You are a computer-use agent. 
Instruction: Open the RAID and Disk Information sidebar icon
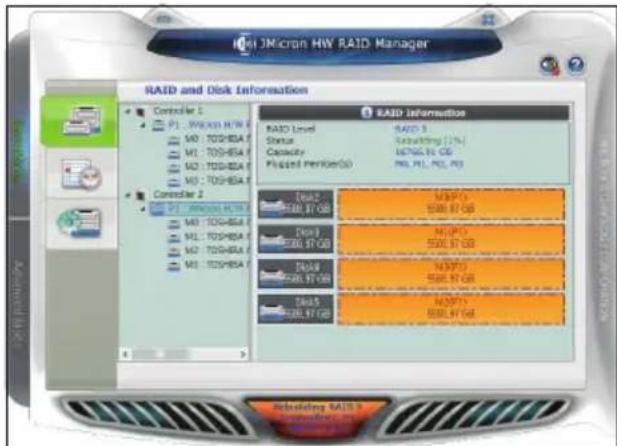81,121
